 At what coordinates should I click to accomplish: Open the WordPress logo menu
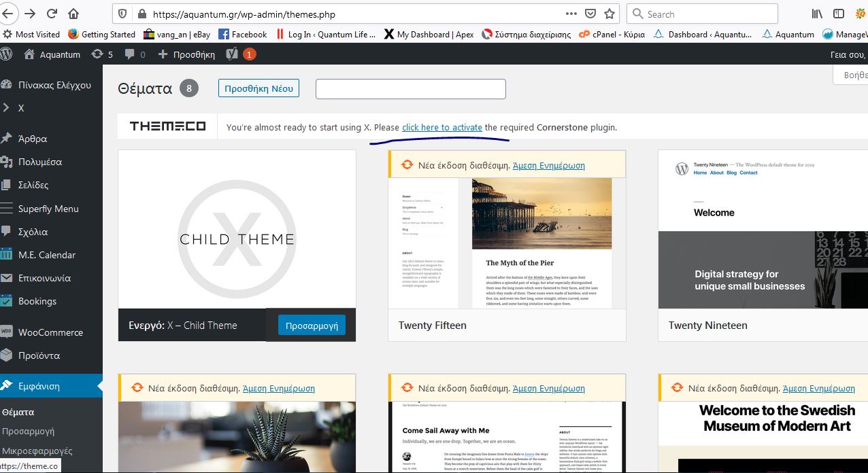click(6, 54)
